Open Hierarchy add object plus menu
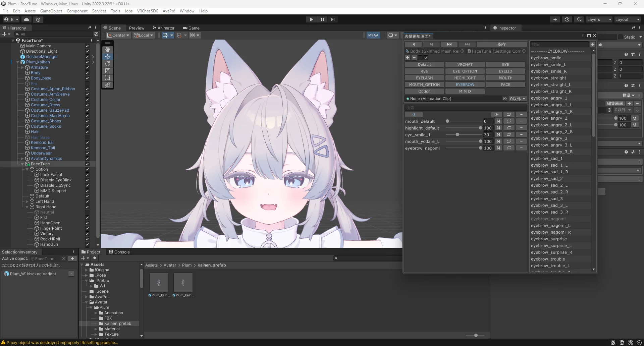644x346 pixels. point(6,34)
